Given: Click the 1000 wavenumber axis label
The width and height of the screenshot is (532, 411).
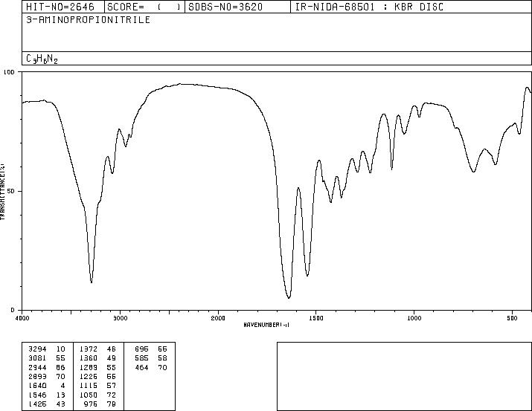Looking at the screenshot, I should [414, 318].
